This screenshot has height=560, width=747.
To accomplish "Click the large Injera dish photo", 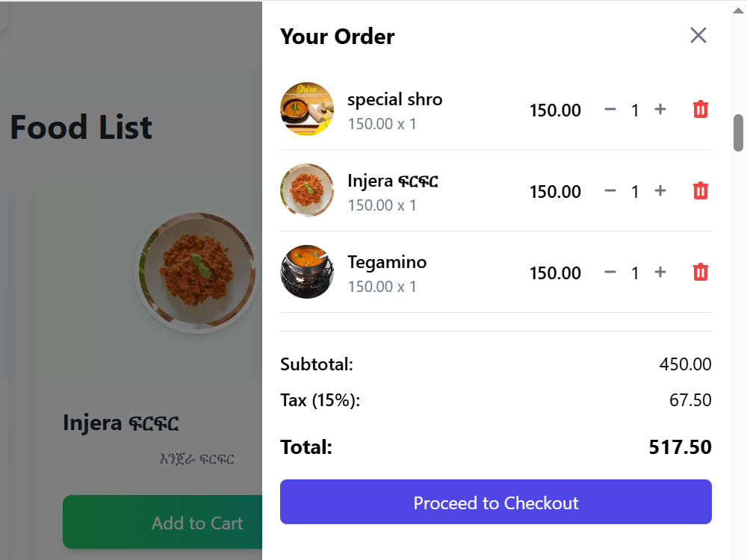I will 198,272.
